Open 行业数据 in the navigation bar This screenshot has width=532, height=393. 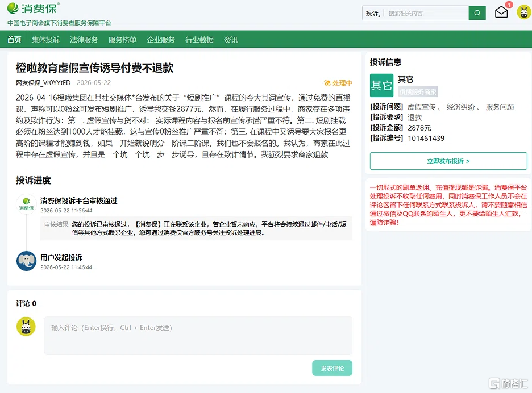199,40
